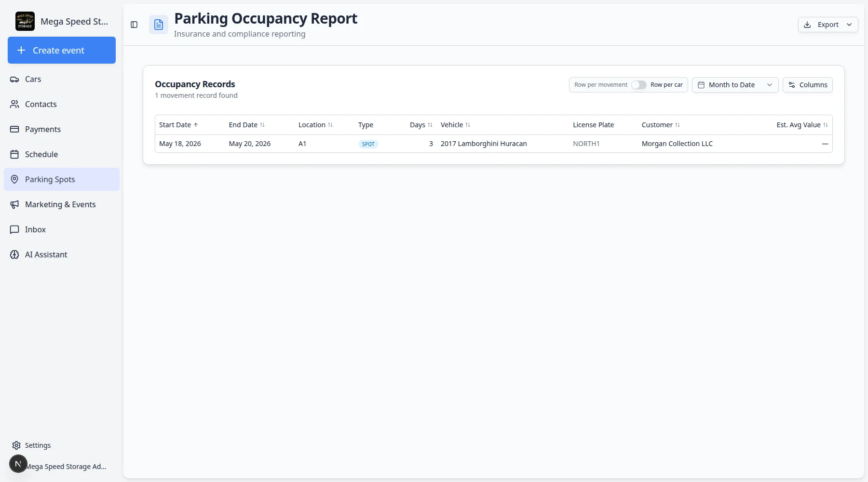The height and width of the screenshot is (482, 868).
Task: Click 2017 Lamborghini Huracan vehicle
Action: (x=484, y=144)
